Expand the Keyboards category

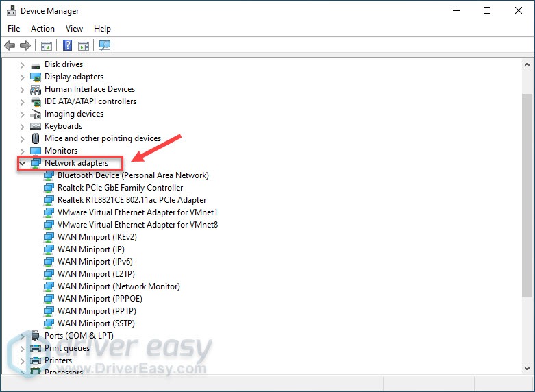coord(23,126)
